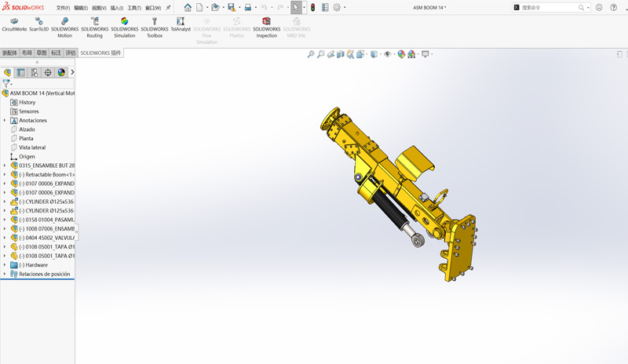Switch to ConfigurationManager tab
The height and width of the screenshot is (364, 628).
click(x=35, y=72)
